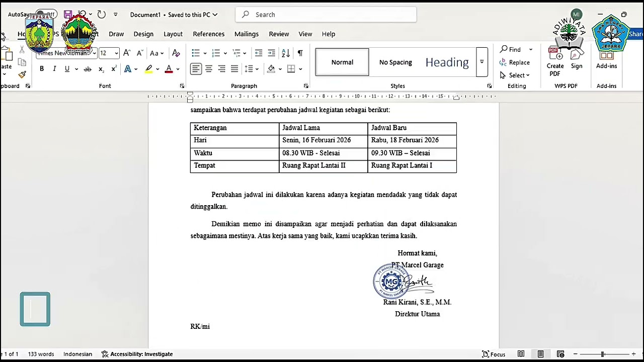Toggle Strikethrough formatting
The width and height of the screenshot is (644, 362).
88,69
